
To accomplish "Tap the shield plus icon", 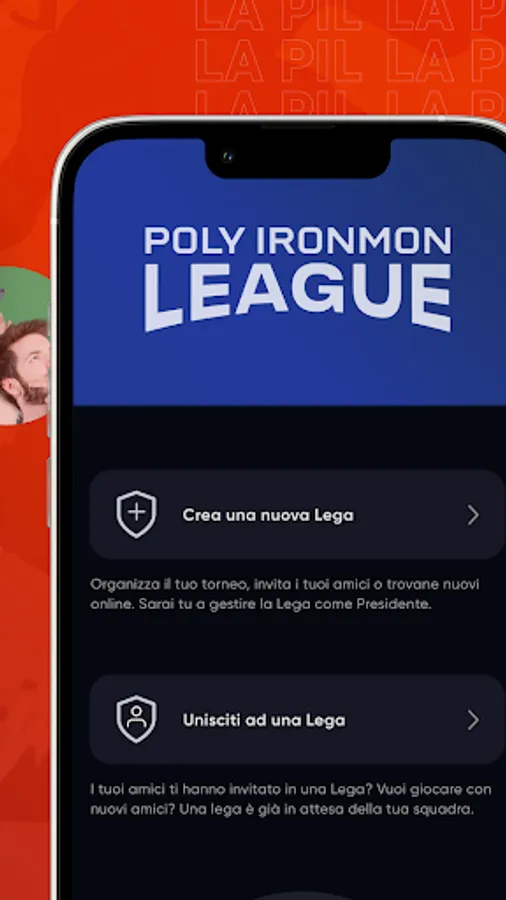I will 137,514.
